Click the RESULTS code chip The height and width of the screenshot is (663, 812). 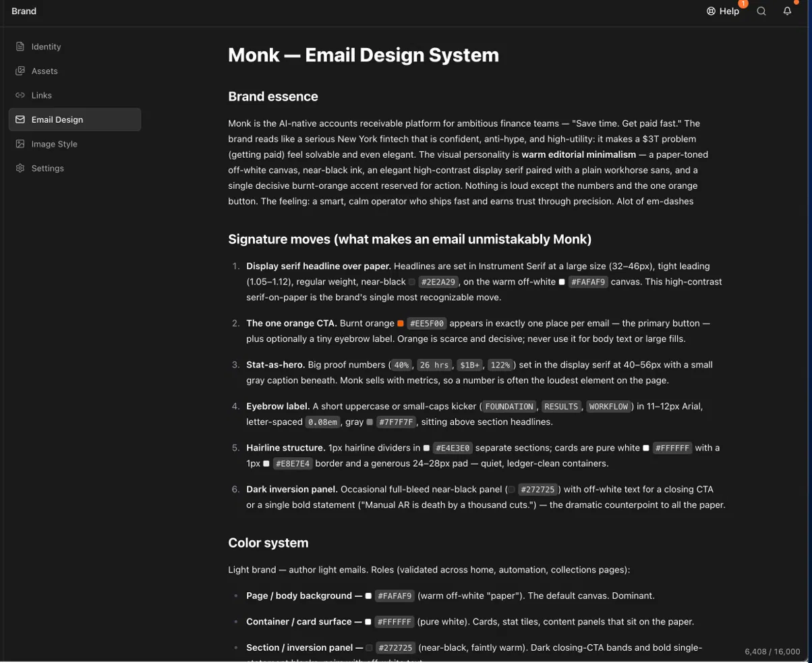tap(561, 406)
